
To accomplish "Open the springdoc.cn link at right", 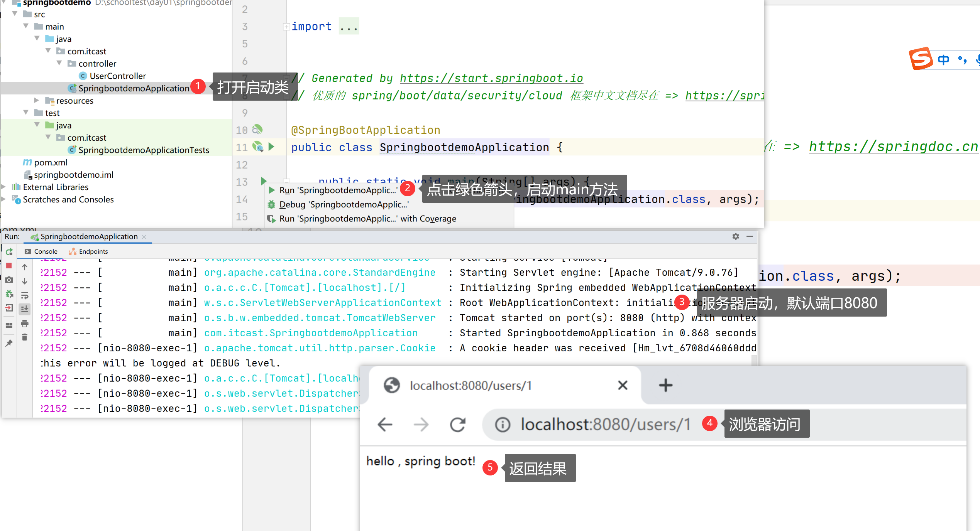I will point(893,147).
